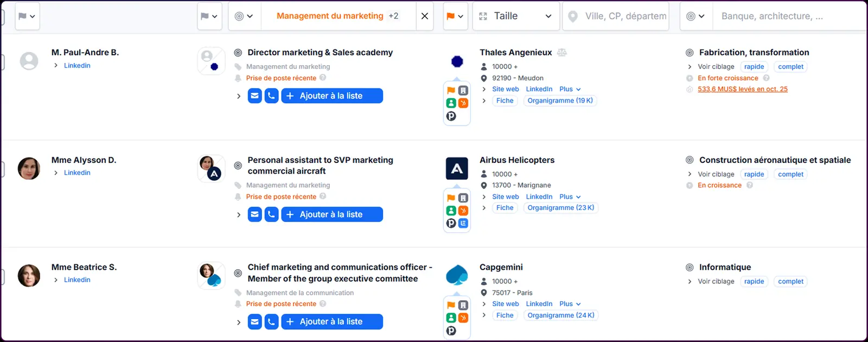Open Organigramme (23 K) for Airbus Helicopters
Image resolution: width=868 pixels, height=342 pixels.
(x=561, y=208)
